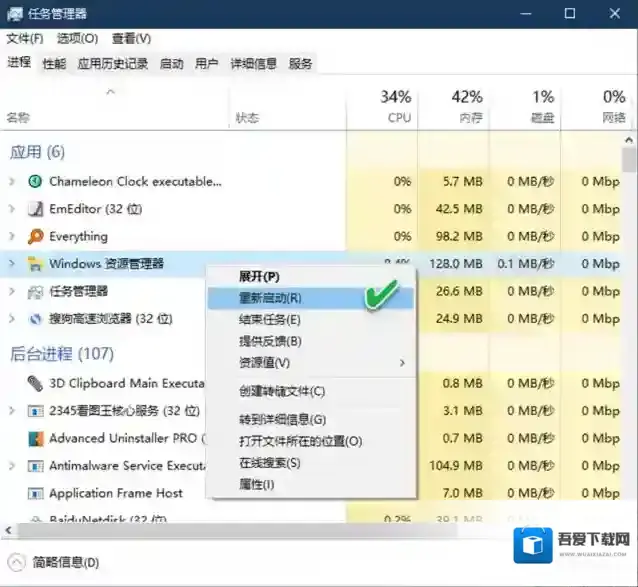Screen dimensions: 638x587
Task: Switch to the 启动 tab
Action: pos(171,64)
